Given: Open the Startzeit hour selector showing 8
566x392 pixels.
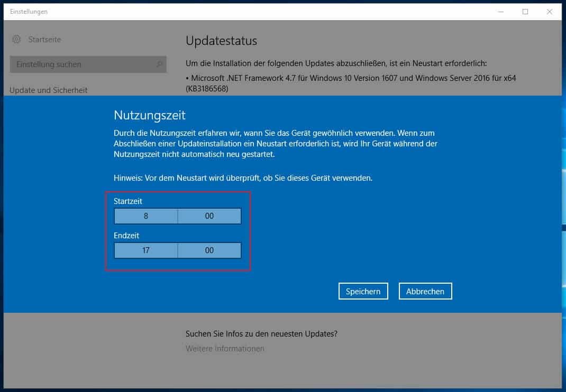Looking at the screenshot, I should [146, 216].
